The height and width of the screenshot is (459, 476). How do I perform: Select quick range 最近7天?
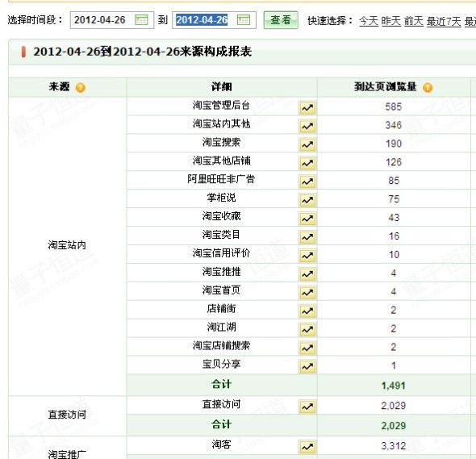(x=444, y=21)
